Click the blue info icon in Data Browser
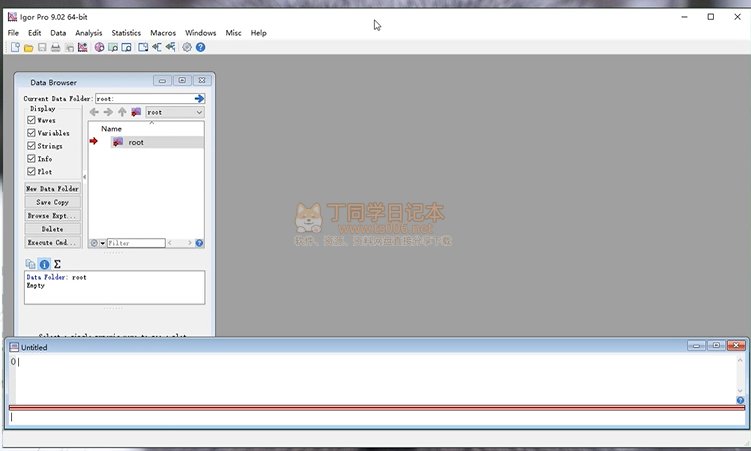This screenshot has height=451, width=751. click(x=44, y=264)
